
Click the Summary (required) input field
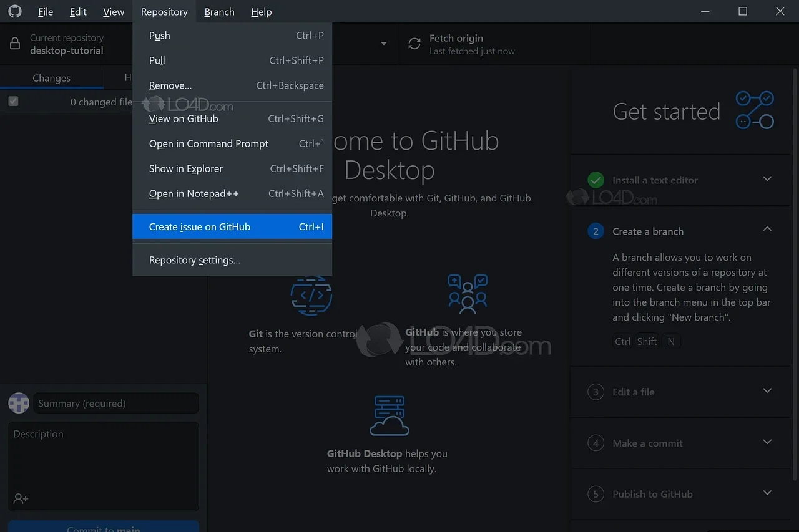pos(115,403)
